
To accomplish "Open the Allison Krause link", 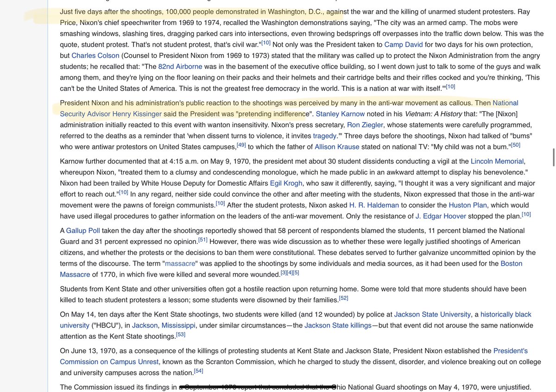I will point(337,147).
